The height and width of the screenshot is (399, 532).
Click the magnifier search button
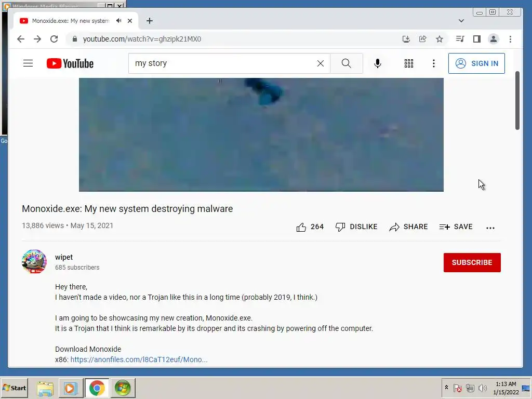(x=347, y=63)
